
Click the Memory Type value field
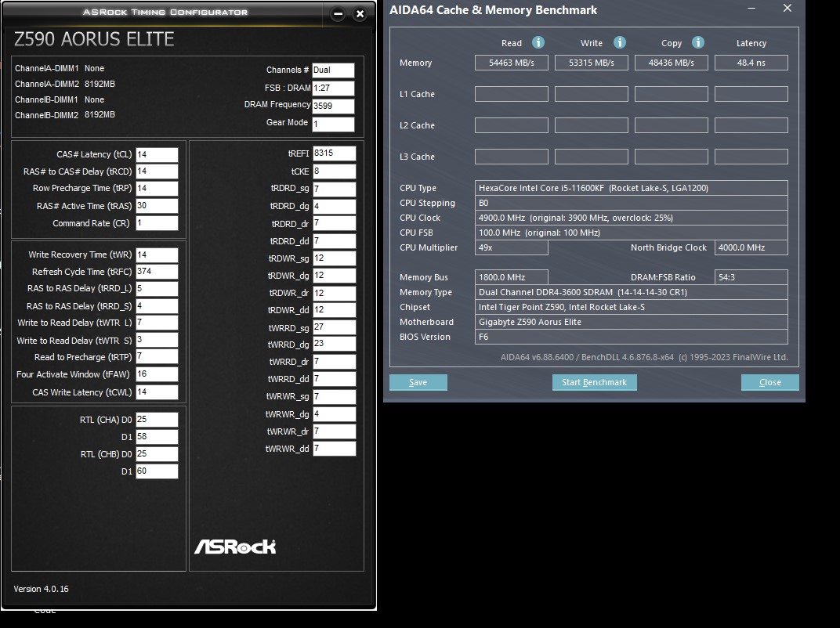click(631, 292)
